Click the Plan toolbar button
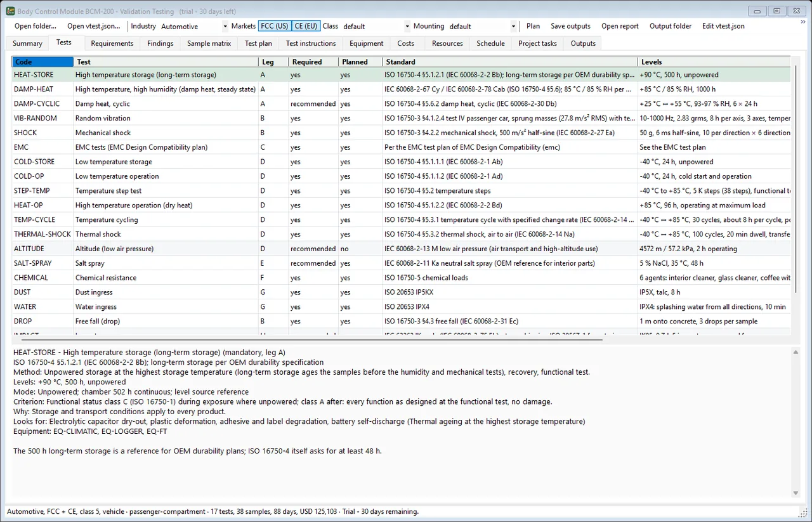This screenshot has height=522, width=812. tap(534, 26)
